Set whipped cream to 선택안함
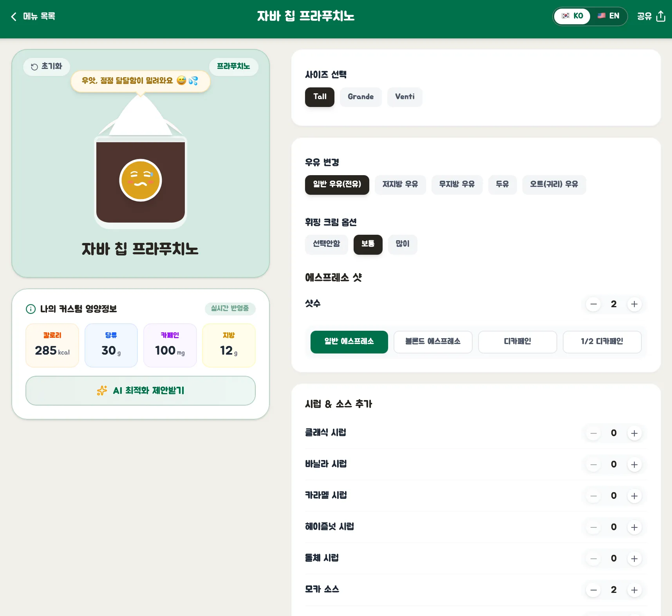The height and width of the screenshot is (616, 672). pos(327,245)
